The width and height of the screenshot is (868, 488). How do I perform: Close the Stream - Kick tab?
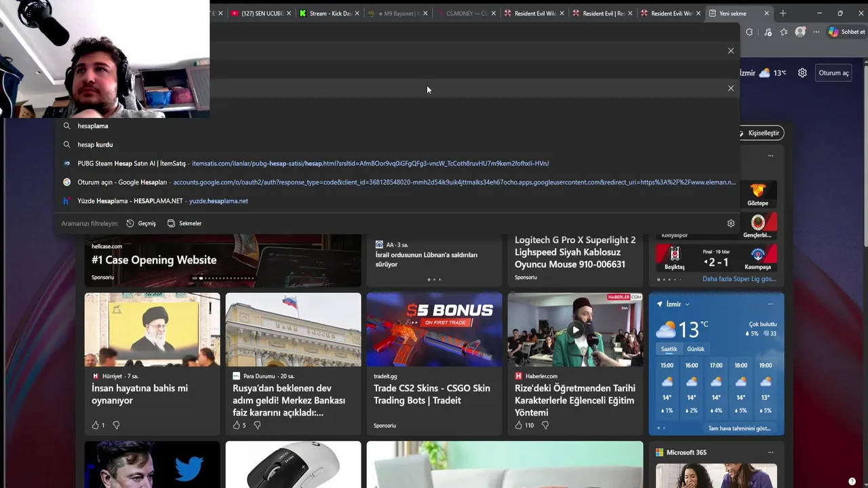pyautogui.click(x=357, y=14)
